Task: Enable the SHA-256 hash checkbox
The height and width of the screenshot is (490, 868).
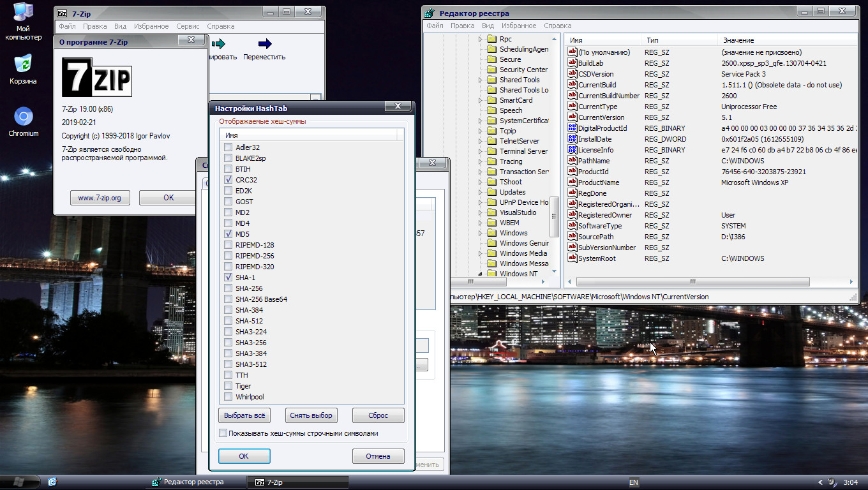Action: (228, 288)
